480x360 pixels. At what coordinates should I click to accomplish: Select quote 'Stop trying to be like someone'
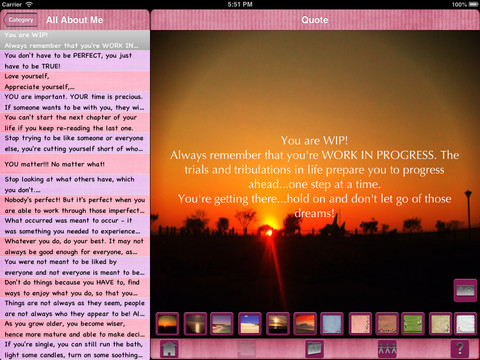click(x=75, y=143)
